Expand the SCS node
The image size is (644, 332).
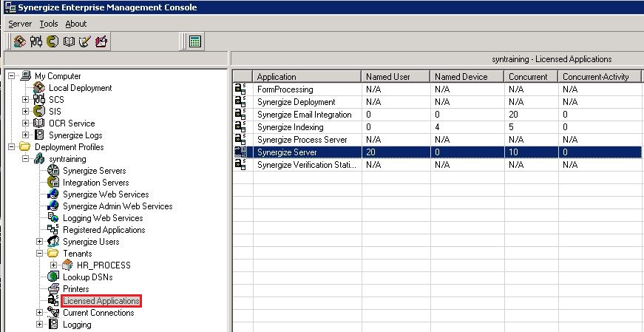pos(25,99)
